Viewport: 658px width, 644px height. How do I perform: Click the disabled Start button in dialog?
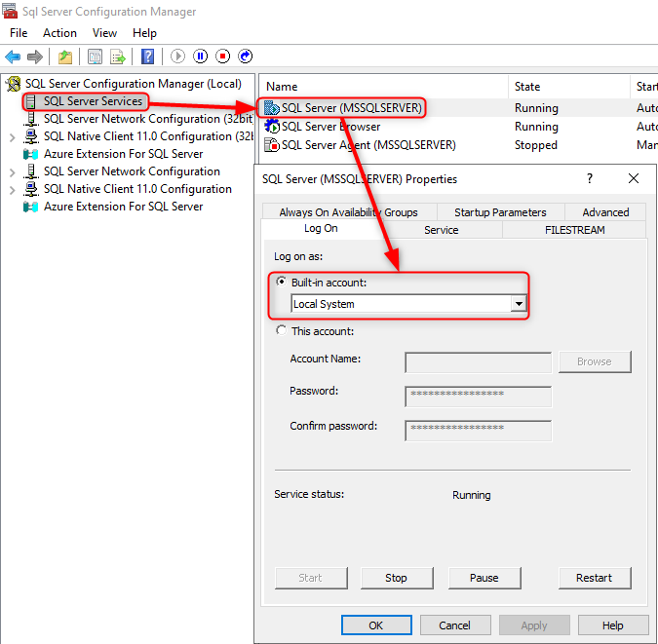tap(311, 578)
